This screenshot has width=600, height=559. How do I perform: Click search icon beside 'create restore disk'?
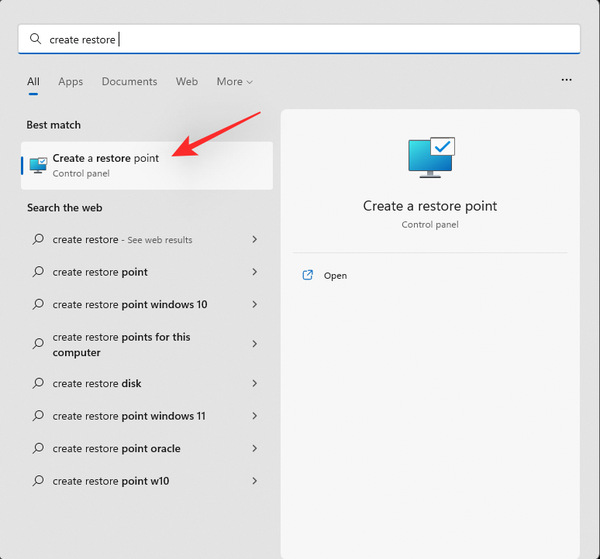[38, 384]
